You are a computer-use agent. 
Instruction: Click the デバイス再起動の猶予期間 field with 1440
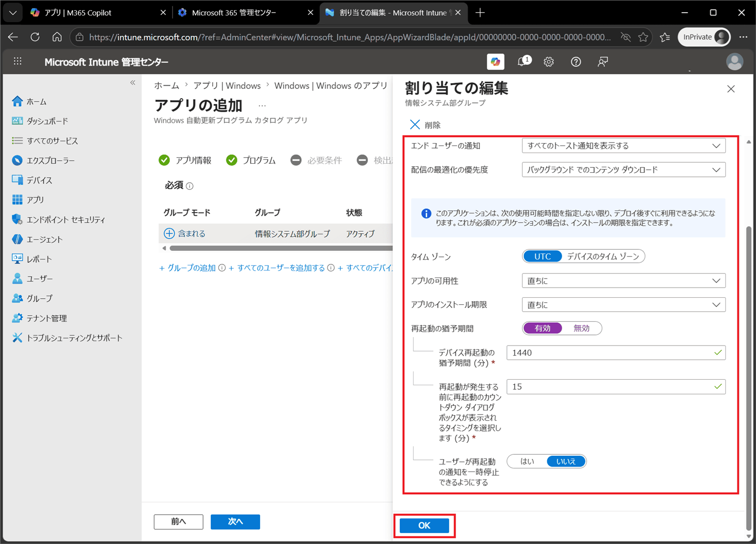click(x=616, y=353)
